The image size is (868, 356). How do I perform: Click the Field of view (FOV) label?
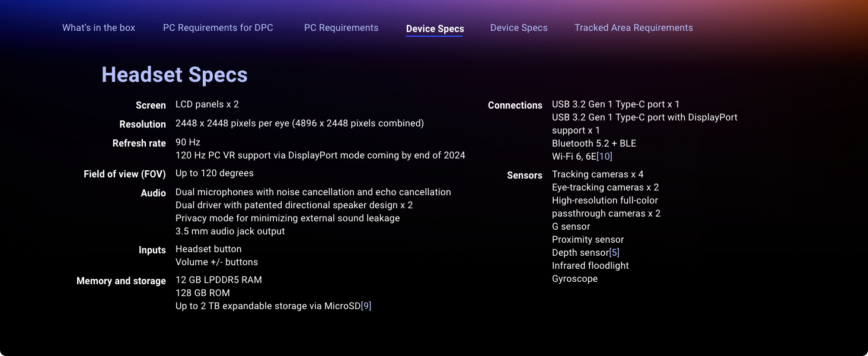pos(125,174)
